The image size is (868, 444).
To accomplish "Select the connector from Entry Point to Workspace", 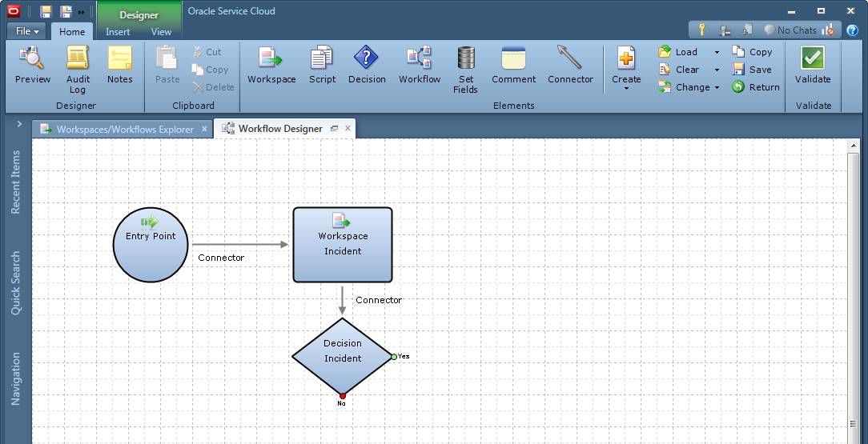I will (240, 244).
